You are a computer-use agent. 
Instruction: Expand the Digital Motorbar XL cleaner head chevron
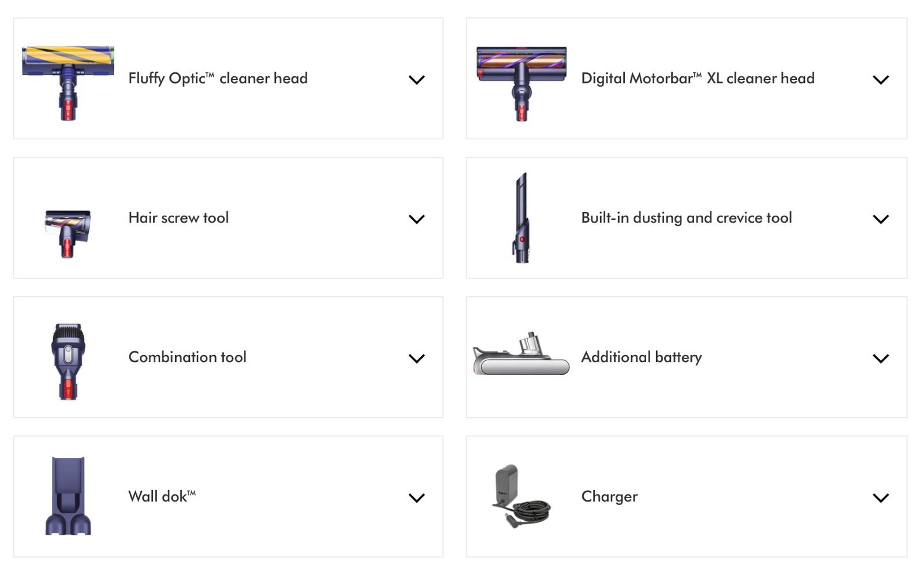tap(881, 80)
